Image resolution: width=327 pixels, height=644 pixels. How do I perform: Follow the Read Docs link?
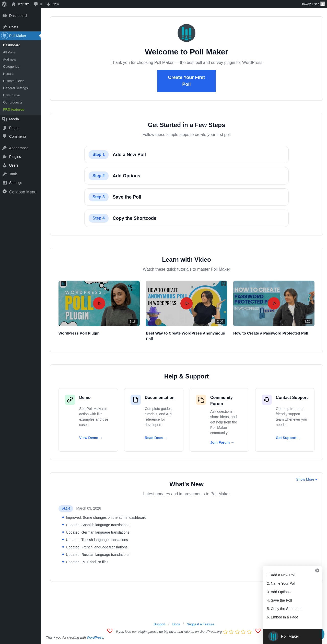(x=156, y=438)
